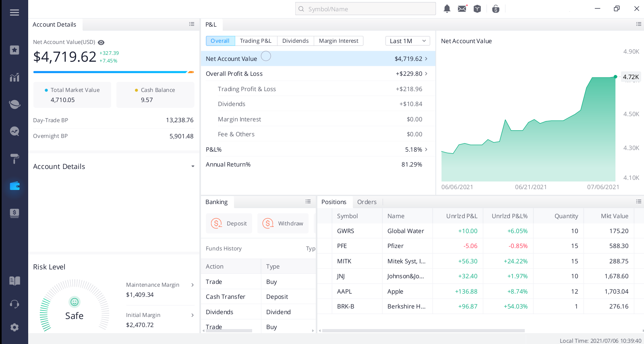The image size is (644, 344).
Task: Open the Last 1M period dropdown
Action: 408,41
